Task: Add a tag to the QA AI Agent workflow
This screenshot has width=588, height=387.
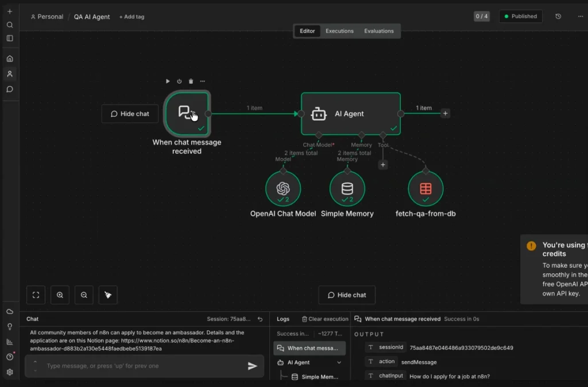Action: click(x=131, y=17)
